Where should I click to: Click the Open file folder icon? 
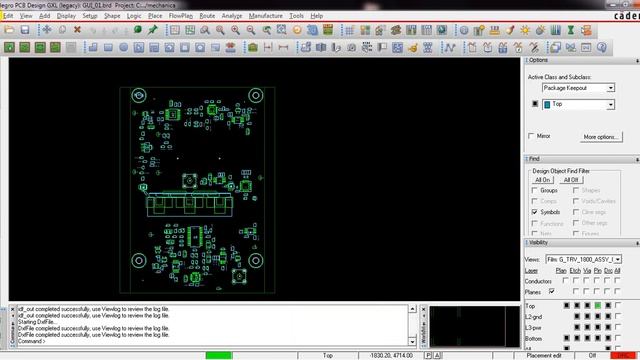9,30
